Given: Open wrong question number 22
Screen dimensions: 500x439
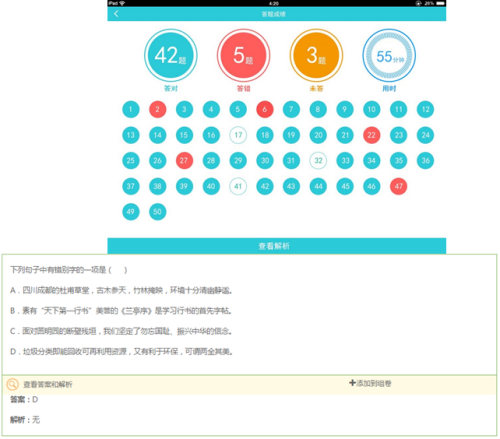Looking at the screenshot, I should tap(372, 135).
